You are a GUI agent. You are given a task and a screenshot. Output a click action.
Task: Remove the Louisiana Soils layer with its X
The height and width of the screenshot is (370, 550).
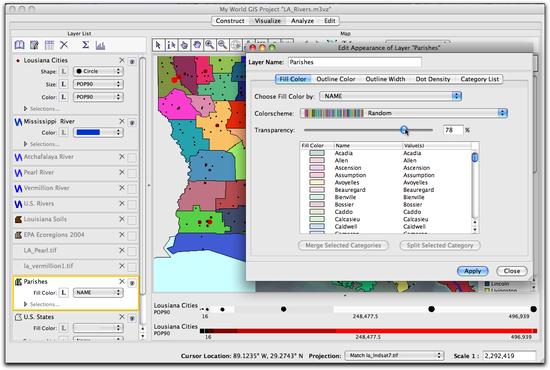(122, 219)
